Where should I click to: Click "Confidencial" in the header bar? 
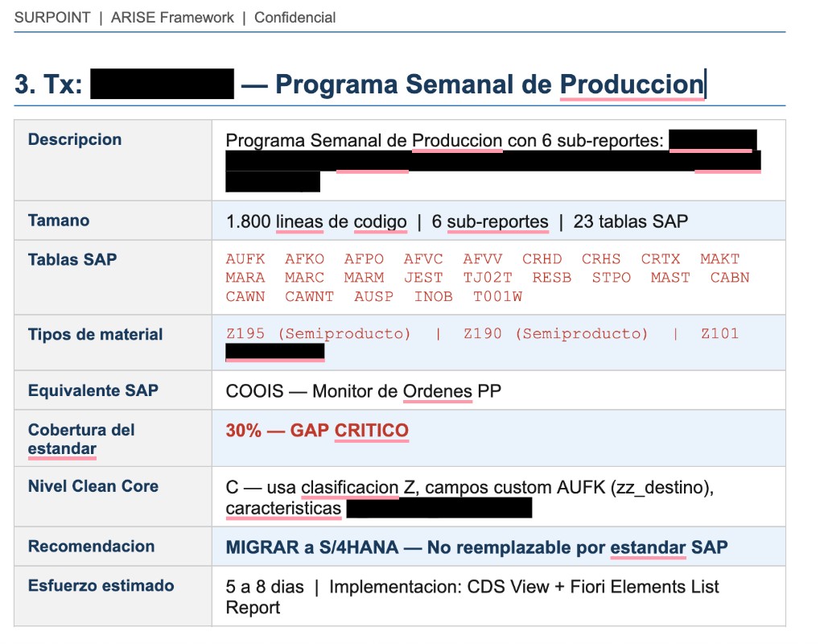pyautogui.click(x=295, y=17)
